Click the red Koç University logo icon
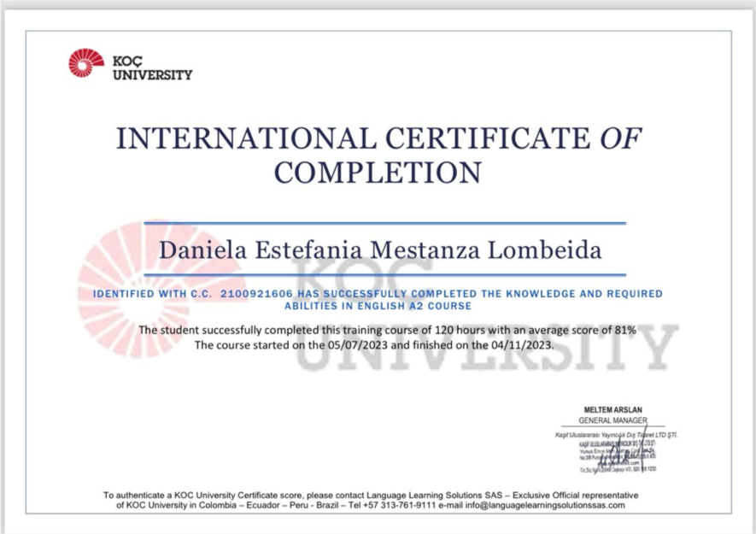 pos(85,62)
